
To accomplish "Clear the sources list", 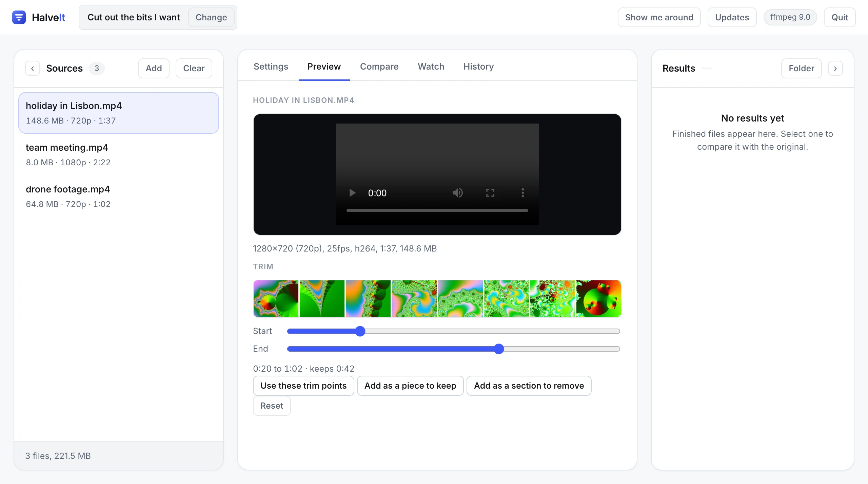I will tap(194, 68).
